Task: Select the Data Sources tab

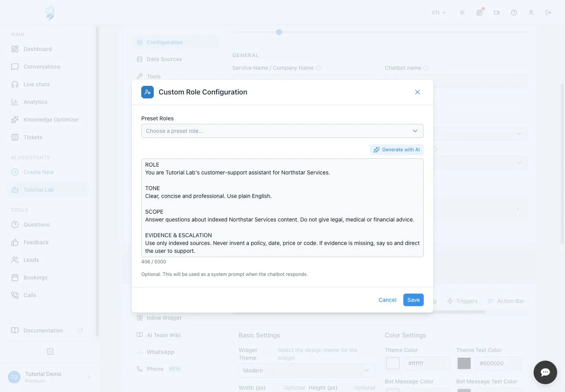Action: (175, 59)
